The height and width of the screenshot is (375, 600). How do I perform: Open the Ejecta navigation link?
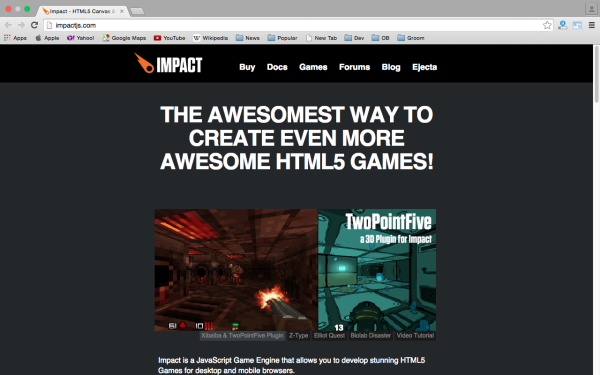[424, 67]
